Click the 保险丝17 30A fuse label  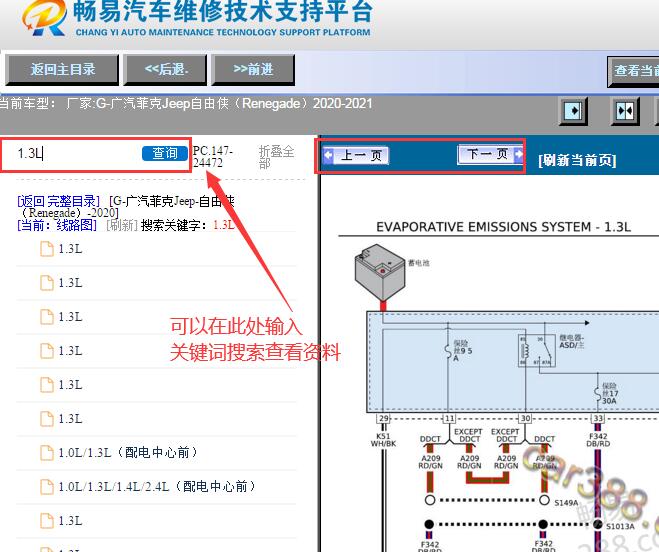(609, 394)
